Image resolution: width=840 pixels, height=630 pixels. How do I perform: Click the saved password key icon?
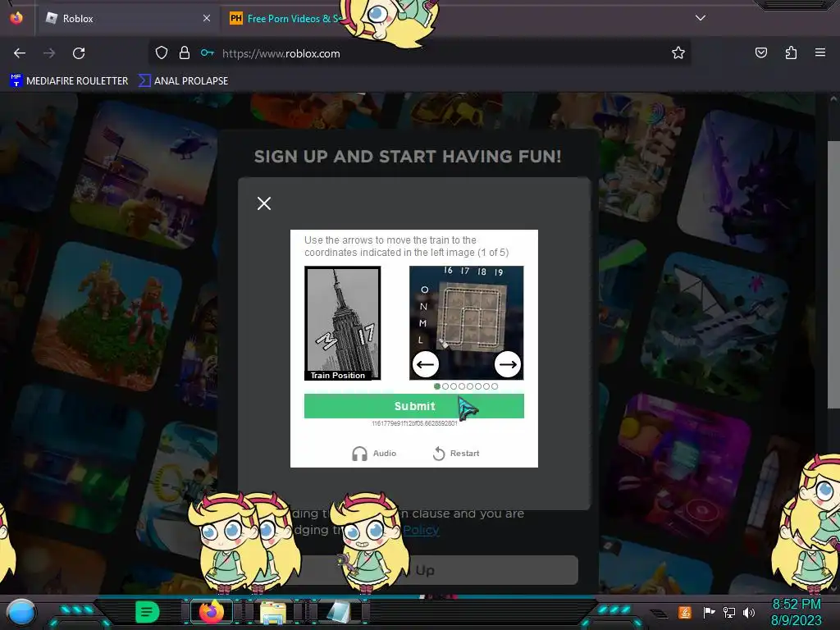208,52
